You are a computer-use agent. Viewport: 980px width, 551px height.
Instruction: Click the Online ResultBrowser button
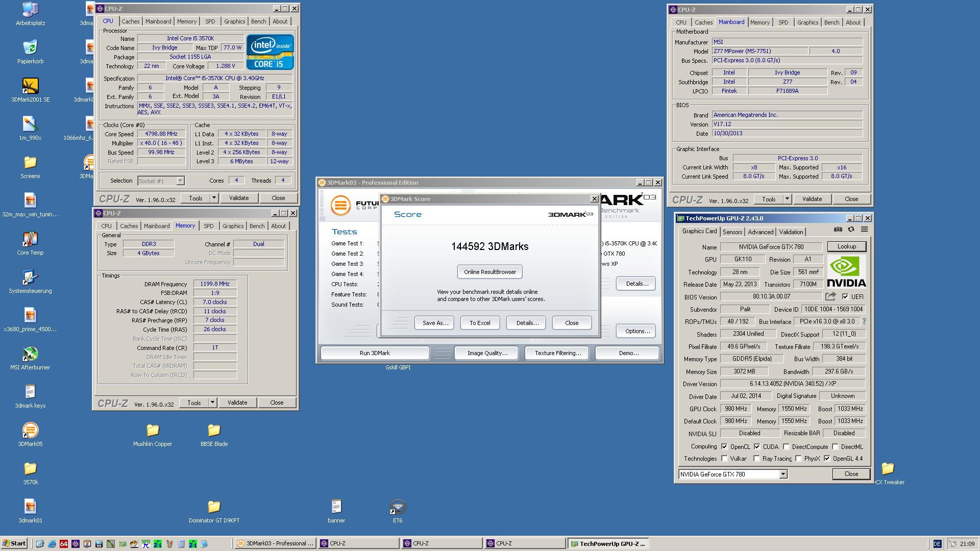(489, 272)
